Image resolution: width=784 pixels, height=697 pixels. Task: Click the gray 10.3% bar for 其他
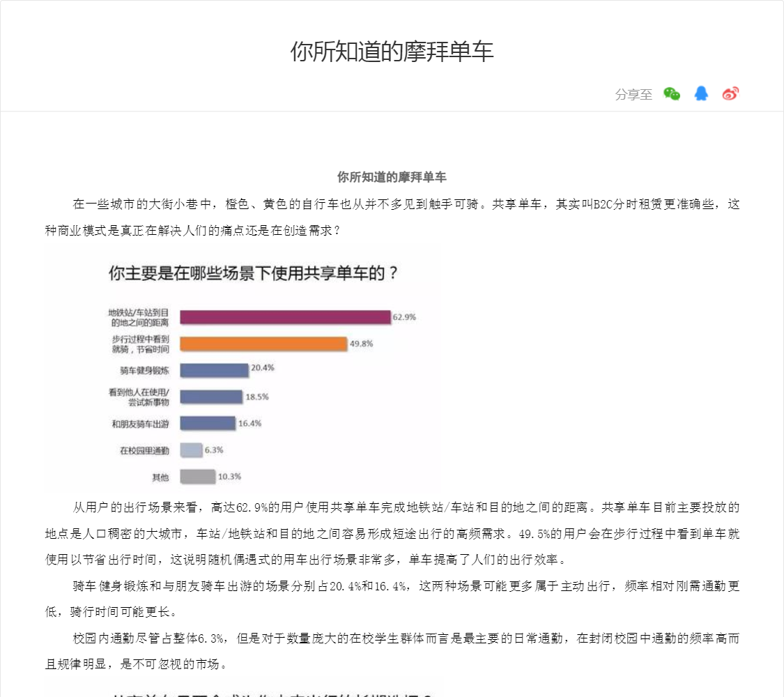click(x=197, y=477)
